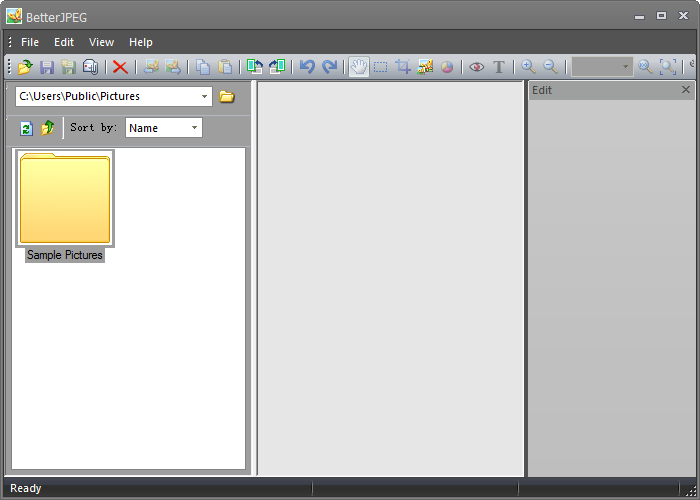This screenshot has height=500, width=700.
Task: Open the File menu
Action: coord(30,42)
